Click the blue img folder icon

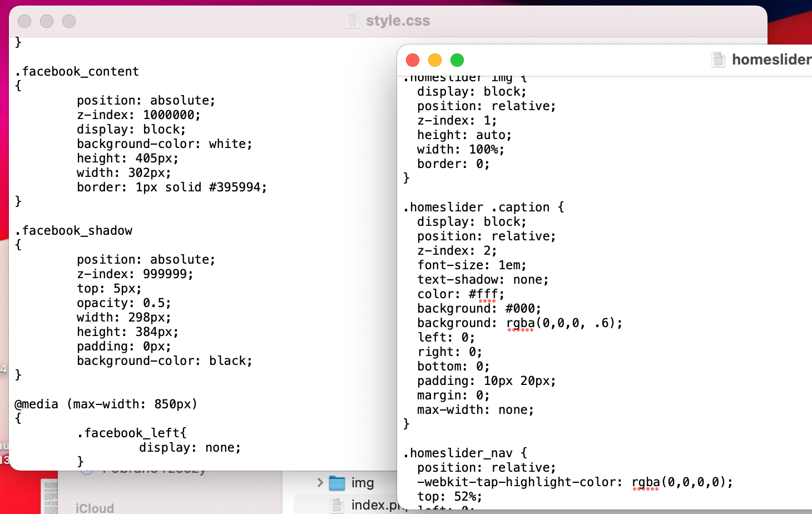coord(337,483)
